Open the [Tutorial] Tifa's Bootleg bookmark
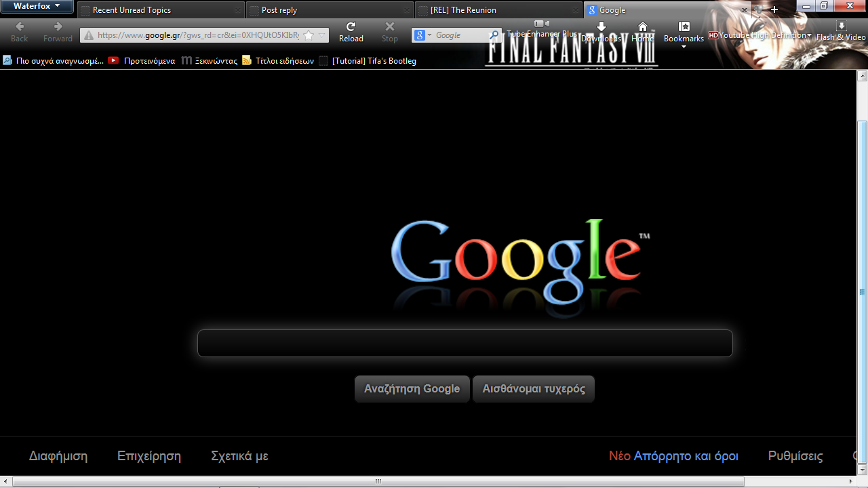Screen dimensions: 868x488 [x=368, y=60]
